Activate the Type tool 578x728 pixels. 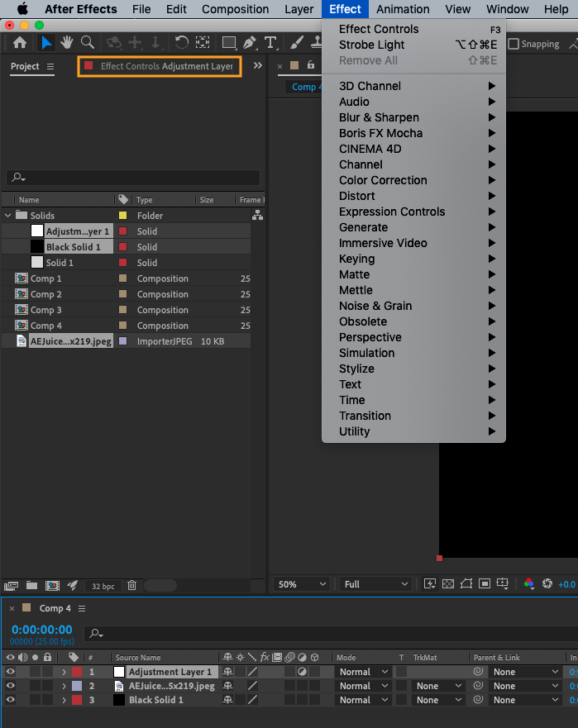(x=270, y=43)
